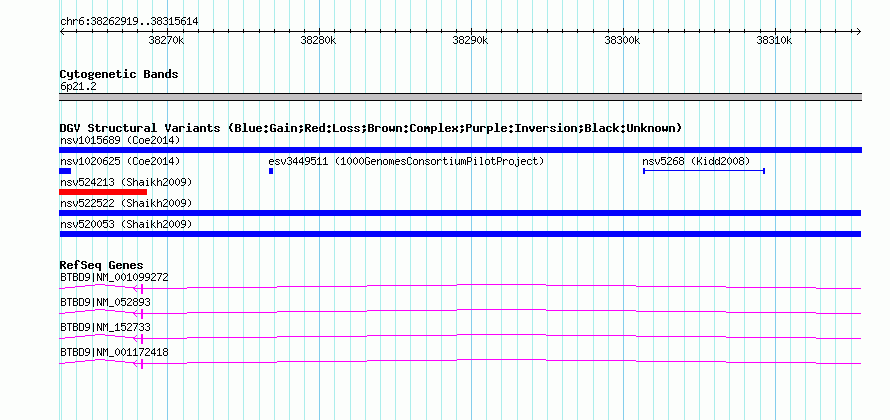890x420 pixels.
Task: Click the exon arrow on BTBD9|NM_152733
Action: click(138, 338)
